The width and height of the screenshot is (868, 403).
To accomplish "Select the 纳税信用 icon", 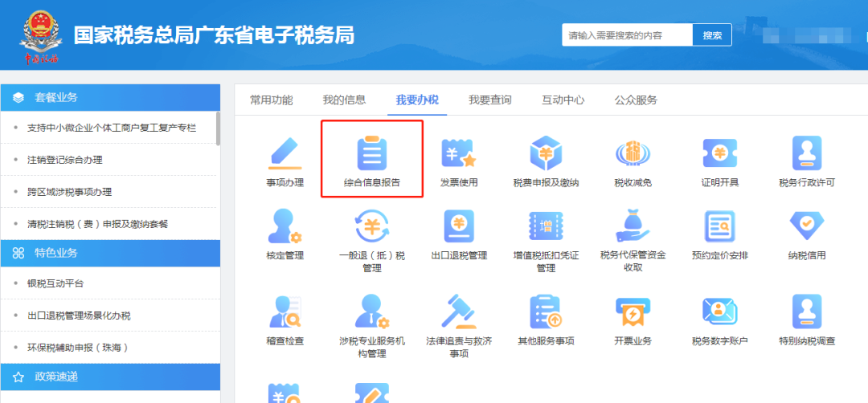I will [807, 226].
